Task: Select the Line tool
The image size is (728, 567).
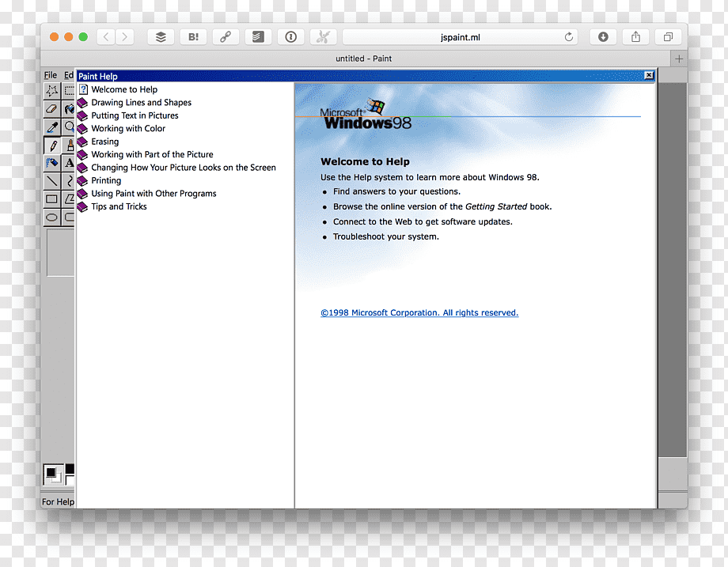Action: pyautogui.click(x=52, y=181)
